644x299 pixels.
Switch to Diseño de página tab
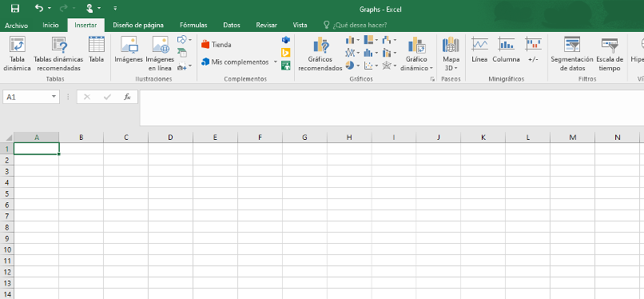point(138,25)
